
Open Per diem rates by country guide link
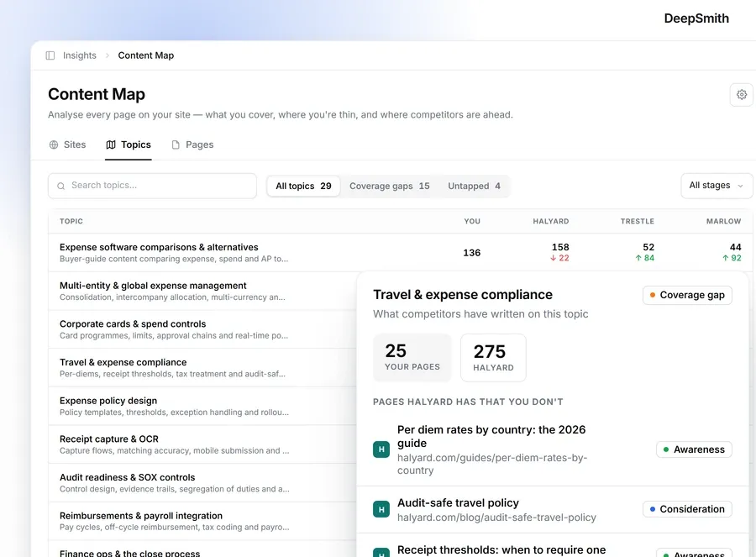(x=491, y=436)
